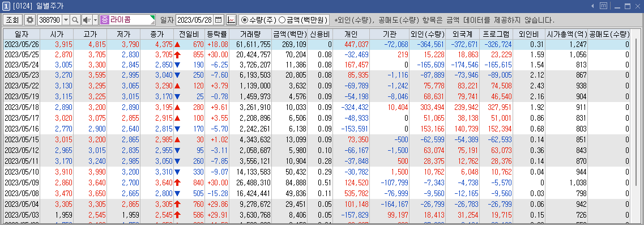Select the 2023/05/25 date cell
644x225 pixels.
click(x=21, y=55)
